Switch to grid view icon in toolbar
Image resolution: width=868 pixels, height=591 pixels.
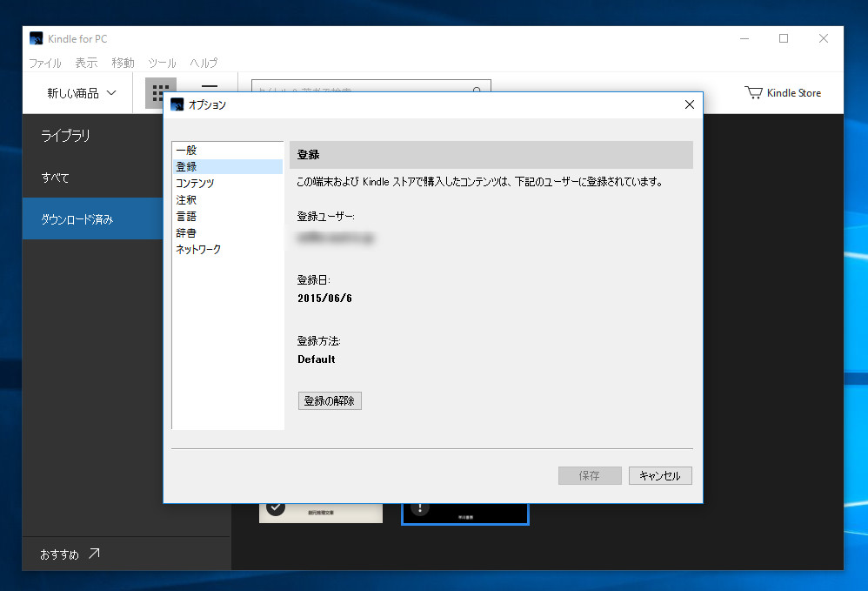coord(160,87)
